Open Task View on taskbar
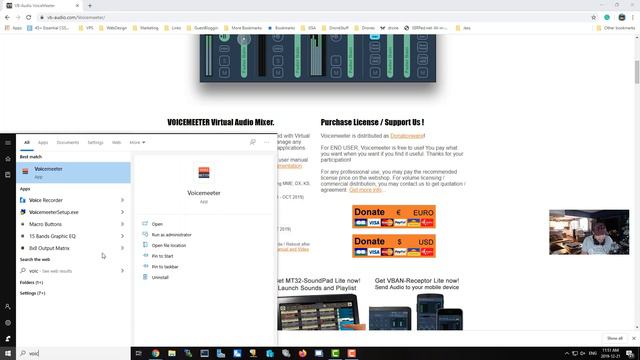Image resolution: width=640 pixels, height=360 pixels. 139,353
